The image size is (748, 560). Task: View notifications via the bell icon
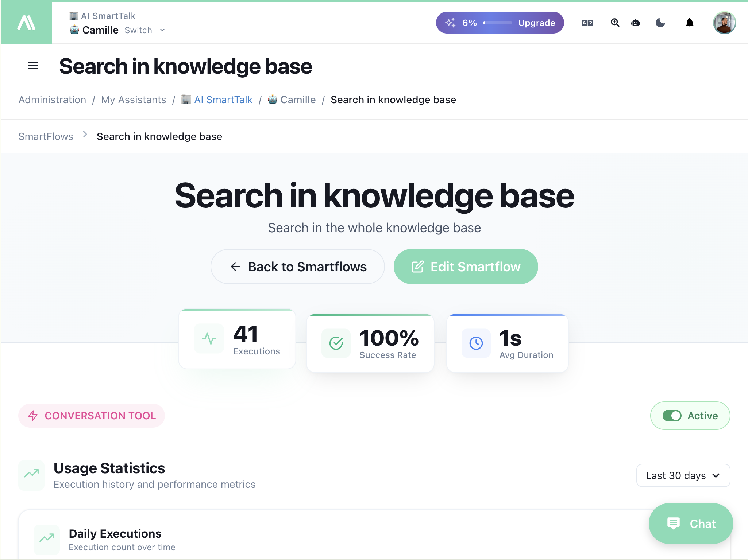[x=690, y=23]
